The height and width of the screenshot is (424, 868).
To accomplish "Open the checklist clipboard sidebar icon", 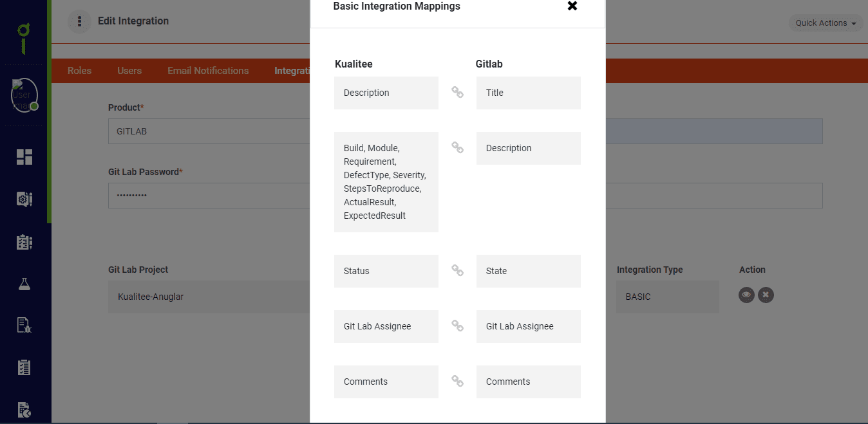I will coord(24,367).
